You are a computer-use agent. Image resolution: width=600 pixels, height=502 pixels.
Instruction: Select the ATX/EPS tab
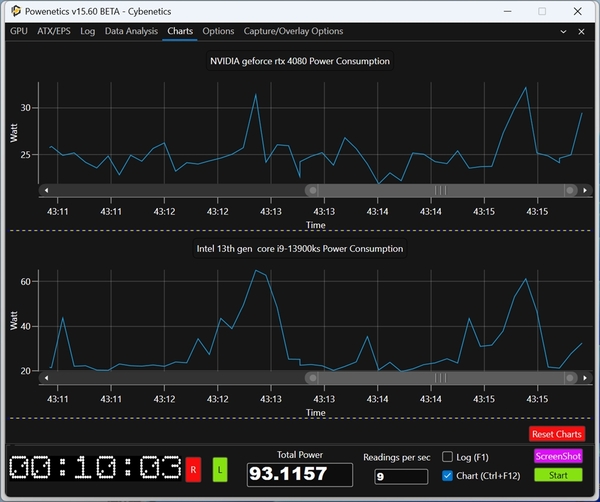point(54,31)
